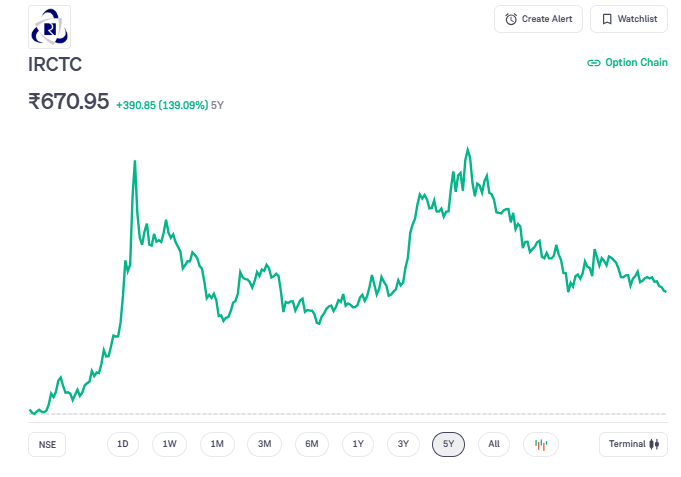Add IRCTC to Watchlist

(x=629, y=19)
